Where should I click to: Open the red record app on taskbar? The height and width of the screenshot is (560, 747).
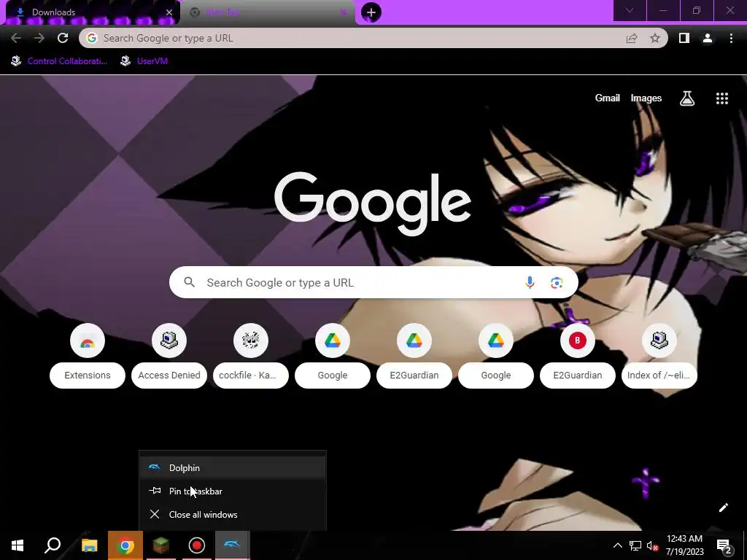(x=197, y=545)
